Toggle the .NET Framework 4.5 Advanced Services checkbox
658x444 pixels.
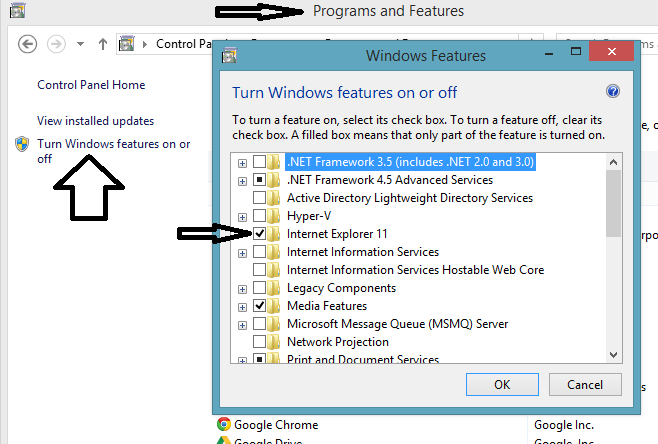(259, 180)
